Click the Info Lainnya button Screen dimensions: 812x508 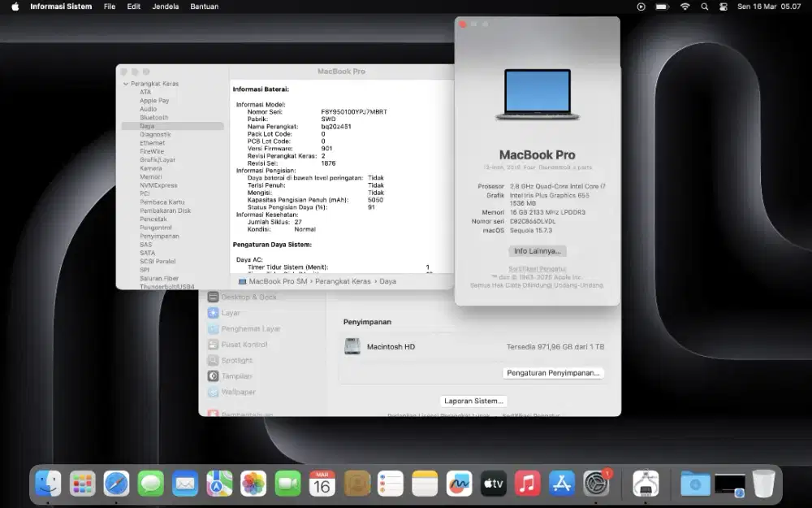[x=538, y=251]
